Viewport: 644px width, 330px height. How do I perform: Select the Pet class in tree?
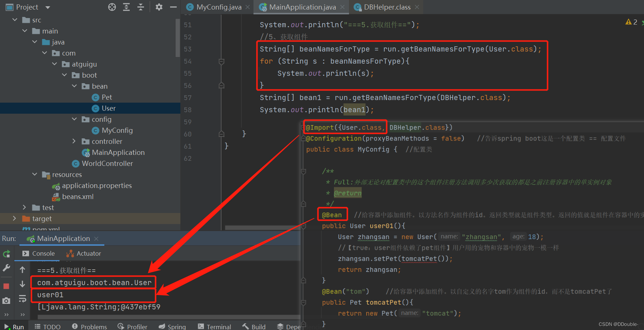pyautogui.click(x=102, y=97)
